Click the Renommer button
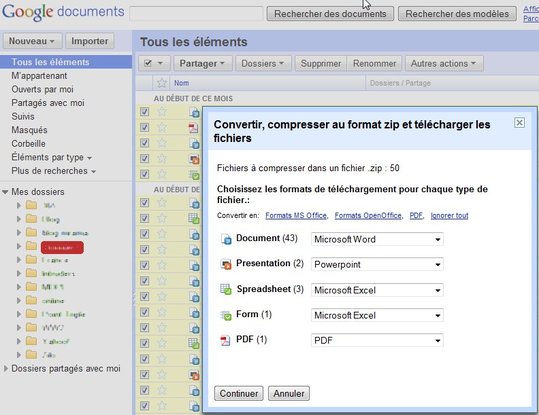 click(374, 64)
